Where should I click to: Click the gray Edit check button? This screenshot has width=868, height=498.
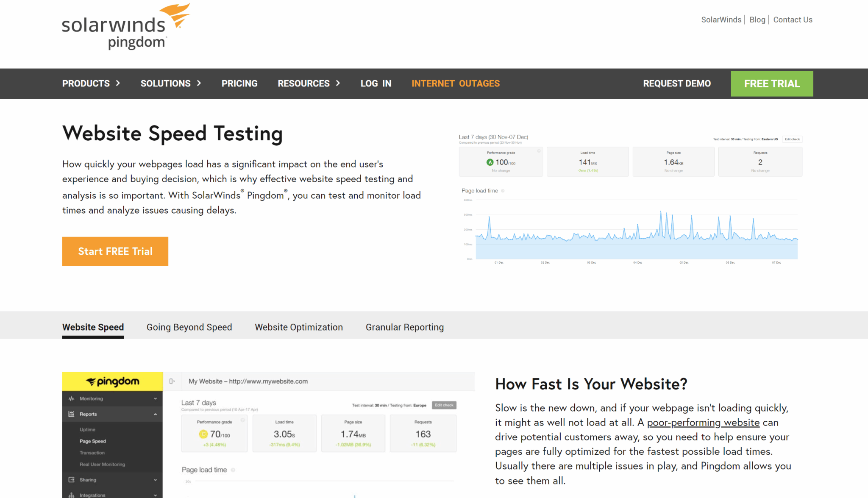coord(444,405)
